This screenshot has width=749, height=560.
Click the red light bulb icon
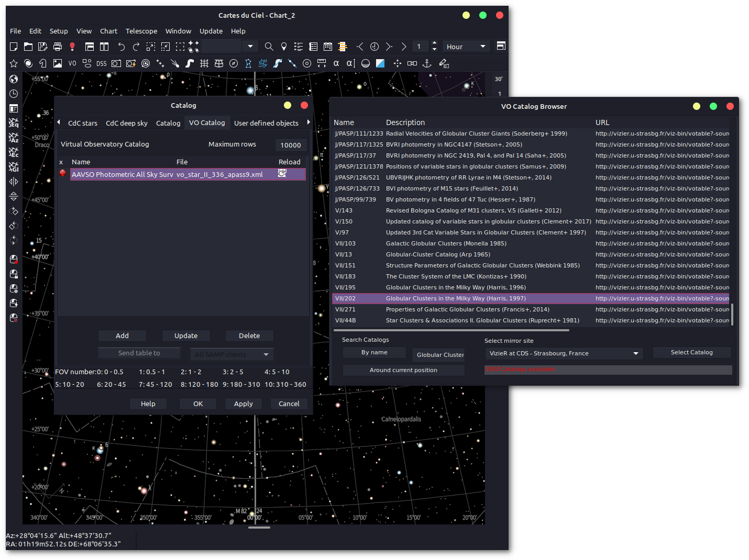point(72,47)
